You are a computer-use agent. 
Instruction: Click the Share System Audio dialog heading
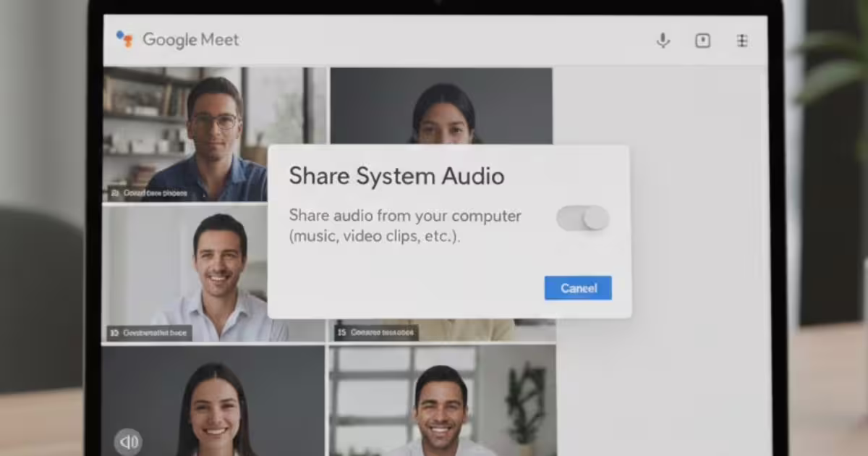[x=396, y=176]
